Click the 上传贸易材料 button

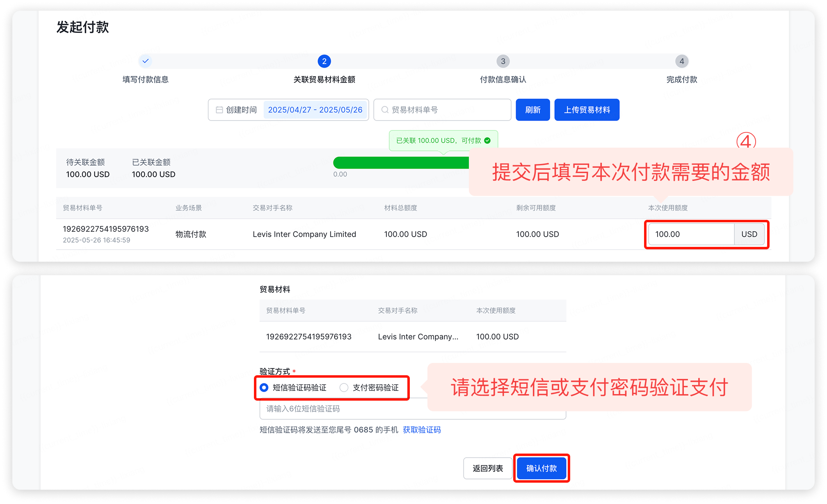click(587, 110)
